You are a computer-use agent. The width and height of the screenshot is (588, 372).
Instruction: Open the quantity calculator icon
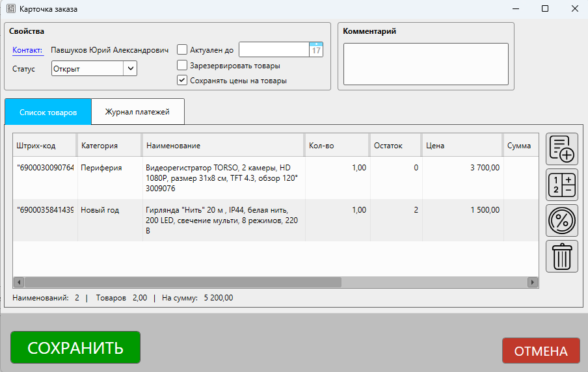click(562, 185)
